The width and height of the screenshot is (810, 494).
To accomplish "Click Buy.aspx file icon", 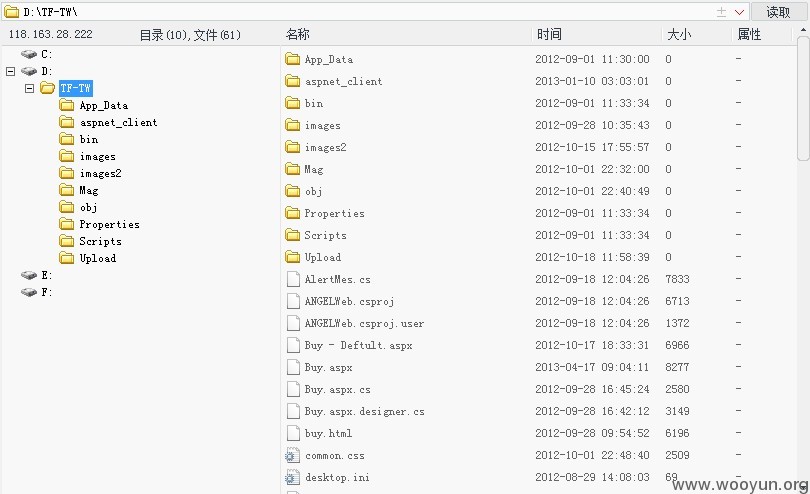I will (293, 367).
